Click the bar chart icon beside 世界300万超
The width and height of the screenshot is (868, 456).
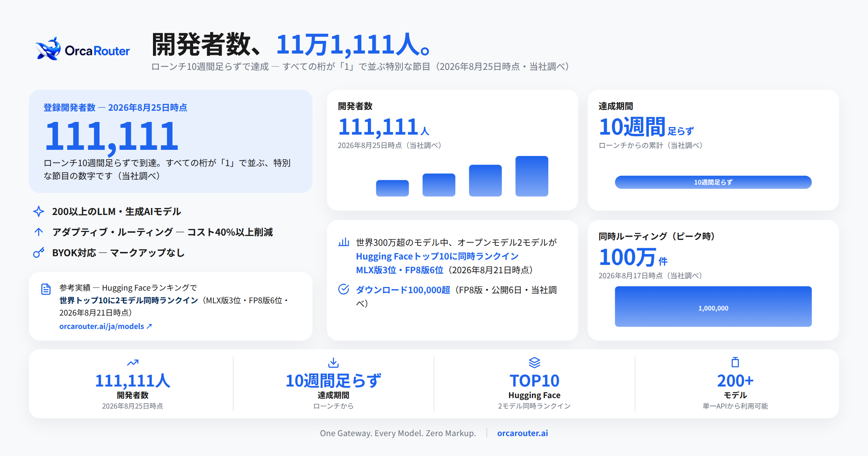click(x=344, y=242)
